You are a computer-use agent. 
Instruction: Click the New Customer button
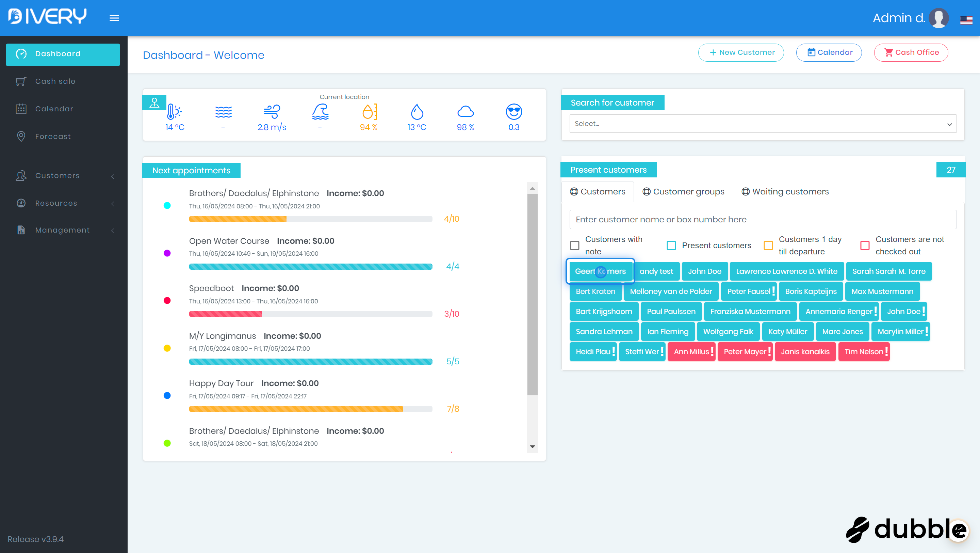741,52
